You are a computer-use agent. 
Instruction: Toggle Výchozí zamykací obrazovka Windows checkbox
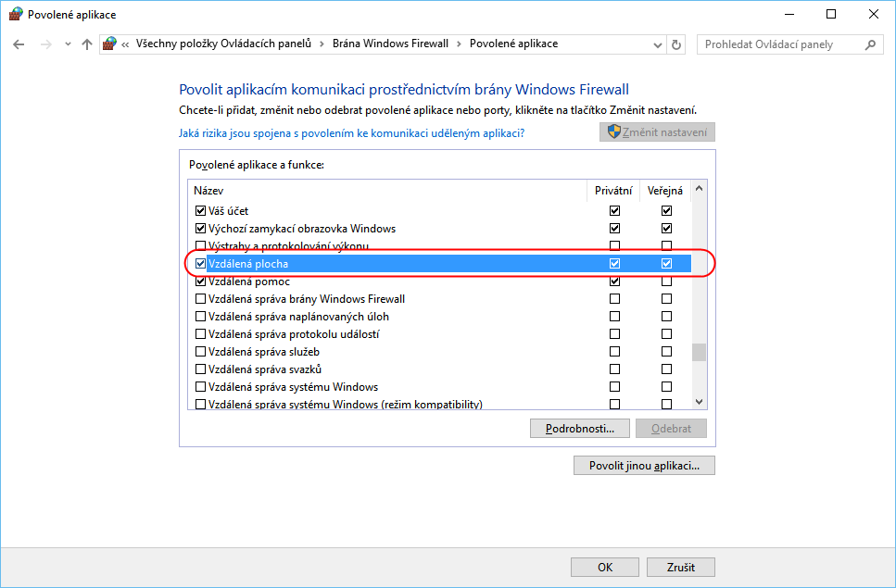[x=200, y=229]
